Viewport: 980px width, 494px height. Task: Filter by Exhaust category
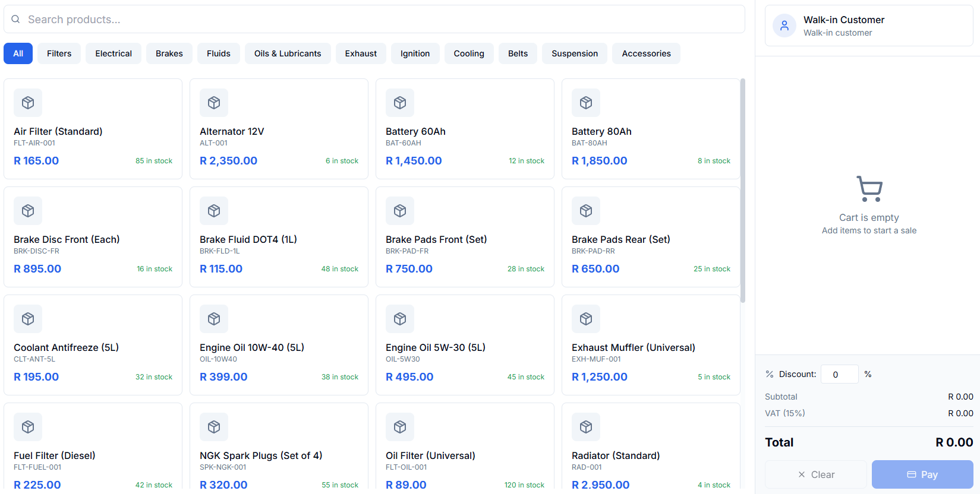point(361,53)
